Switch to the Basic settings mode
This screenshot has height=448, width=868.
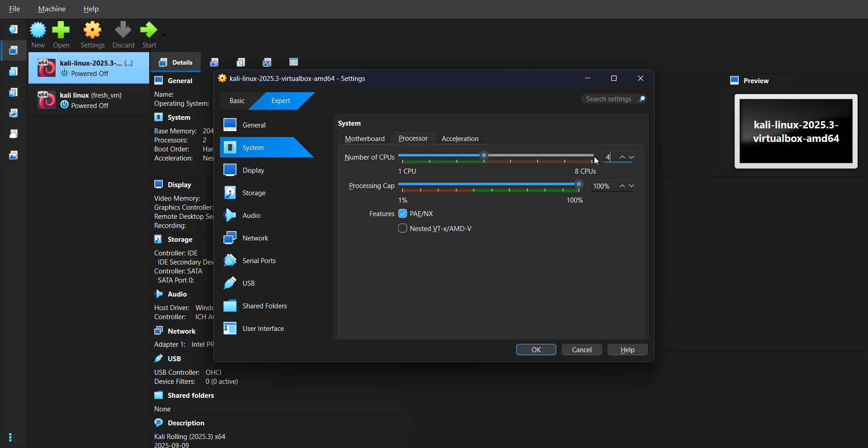(237, 101)
